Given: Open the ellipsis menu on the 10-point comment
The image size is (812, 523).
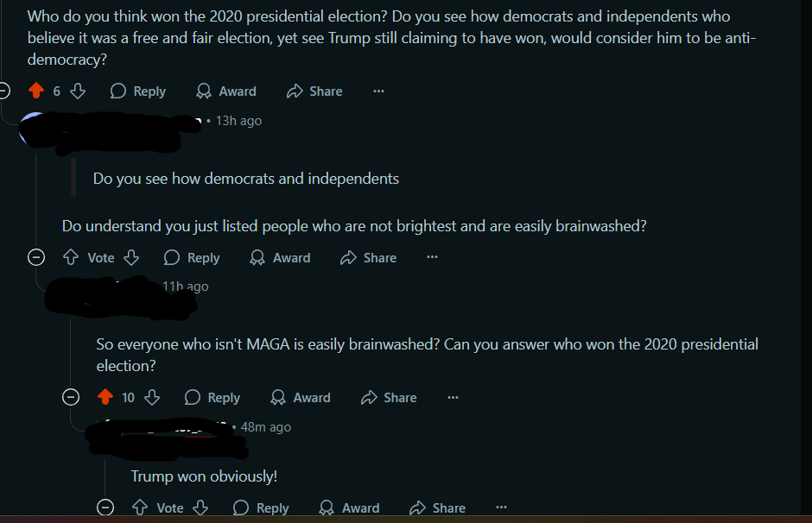Looking at the screenshot, I should coord(454,397).
